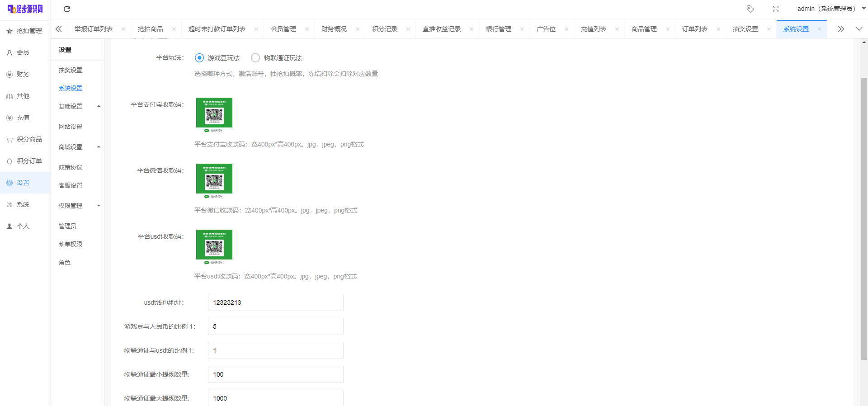
Task: Open 网站设置 in the settings submenu
Action: 71,127
